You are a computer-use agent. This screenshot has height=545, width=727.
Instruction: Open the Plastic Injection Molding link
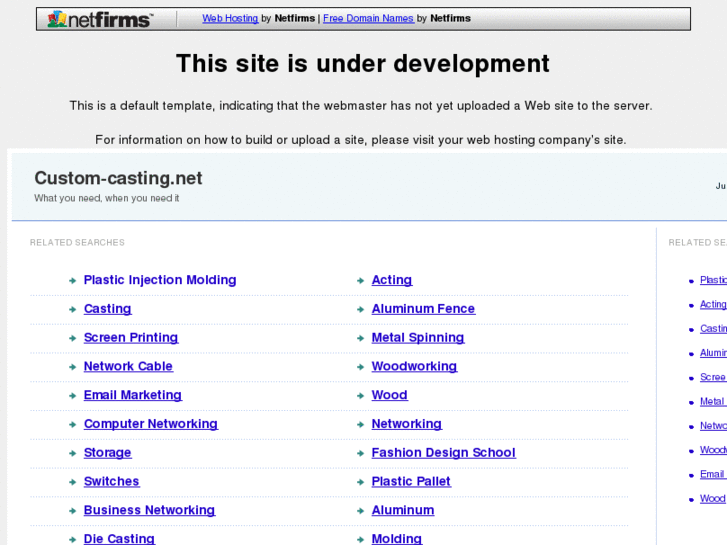[160, 280]
